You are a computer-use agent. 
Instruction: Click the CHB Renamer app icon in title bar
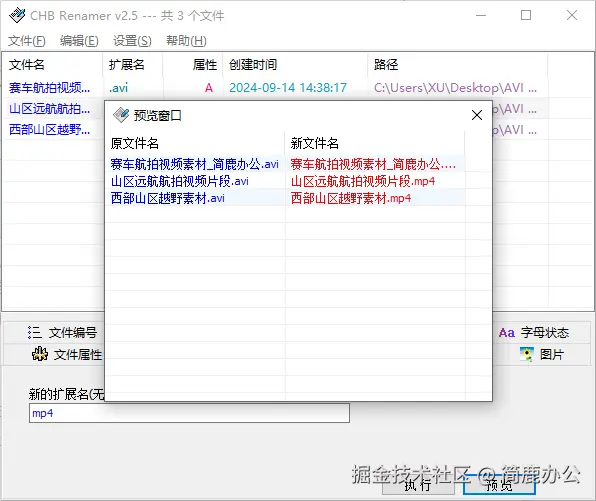17,15
